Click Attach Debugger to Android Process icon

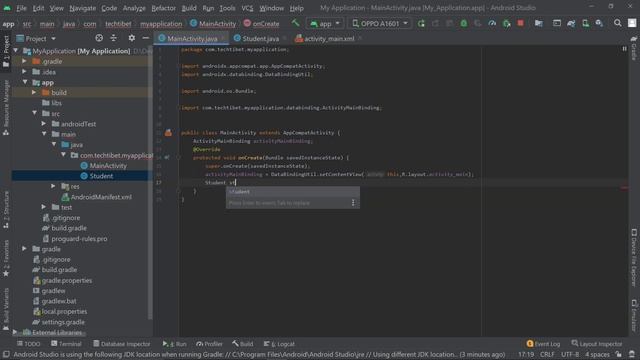click(507, 24)
